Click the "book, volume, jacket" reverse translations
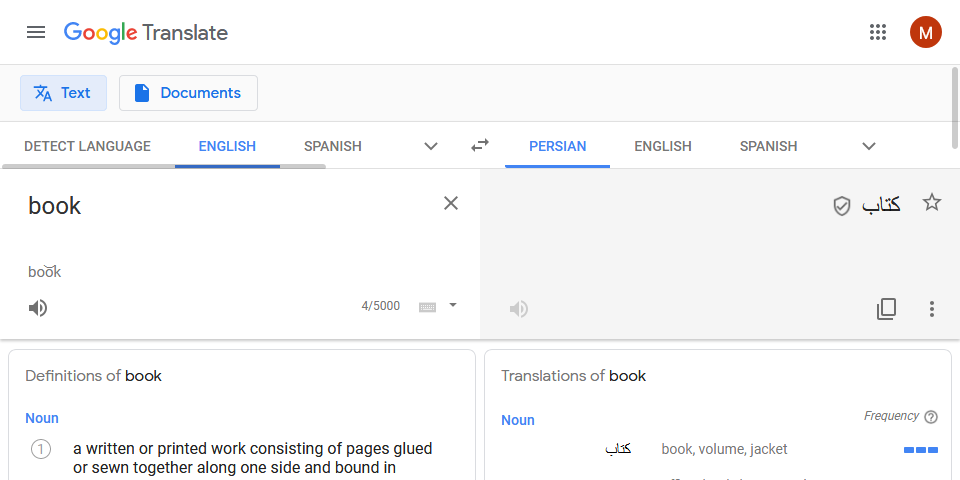This screenshot has height=480, width=960. click(724, 449)
